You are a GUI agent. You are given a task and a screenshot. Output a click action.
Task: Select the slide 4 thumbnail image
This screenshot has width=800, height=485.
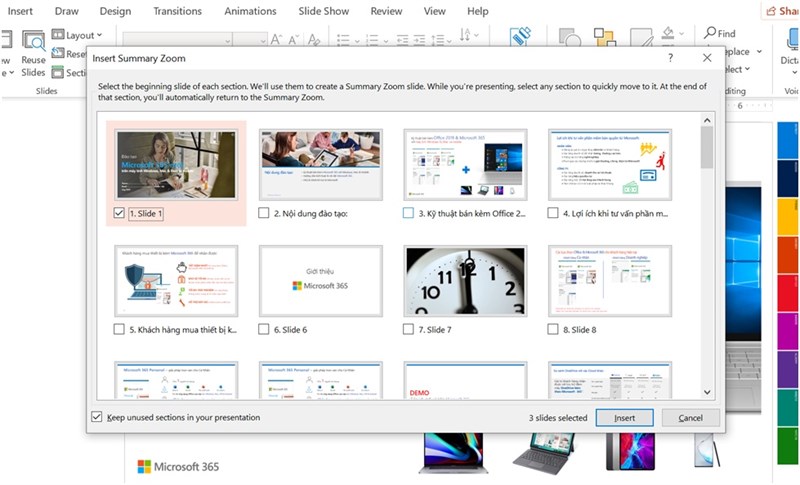tap(610, 164)
